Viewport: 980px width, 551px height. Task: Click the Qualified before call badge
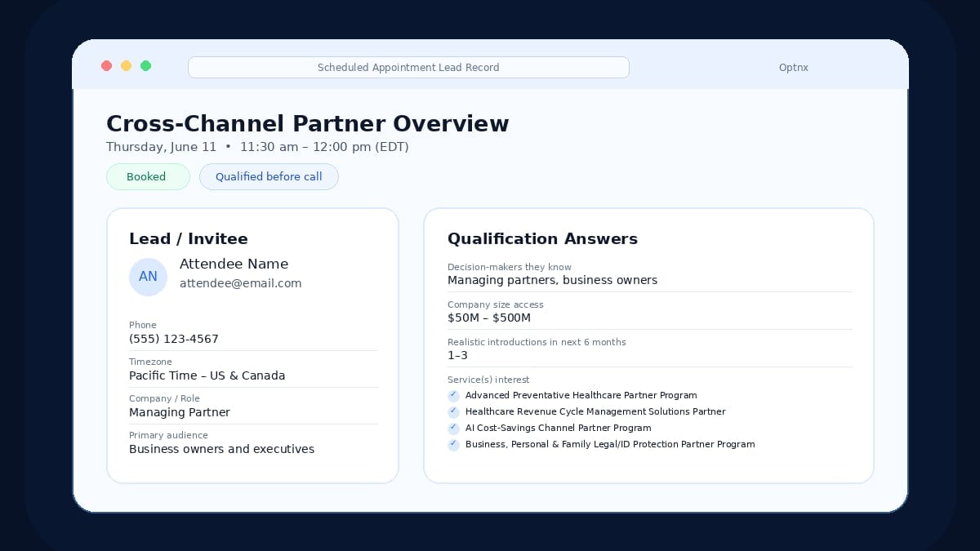269,177
